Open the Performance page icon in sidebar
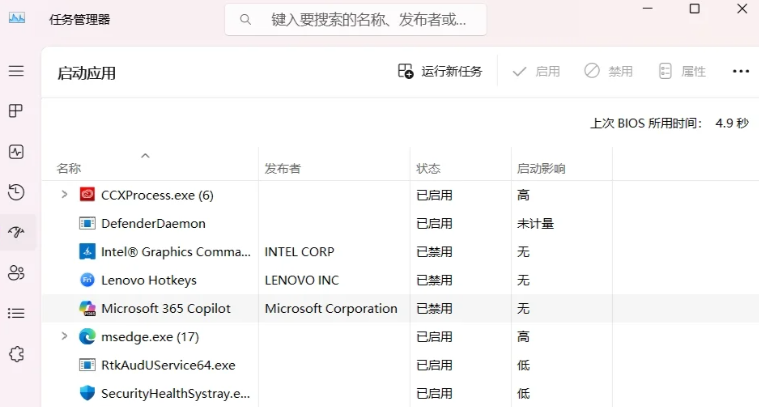The image size is (759, 407). tap(16, 151)
